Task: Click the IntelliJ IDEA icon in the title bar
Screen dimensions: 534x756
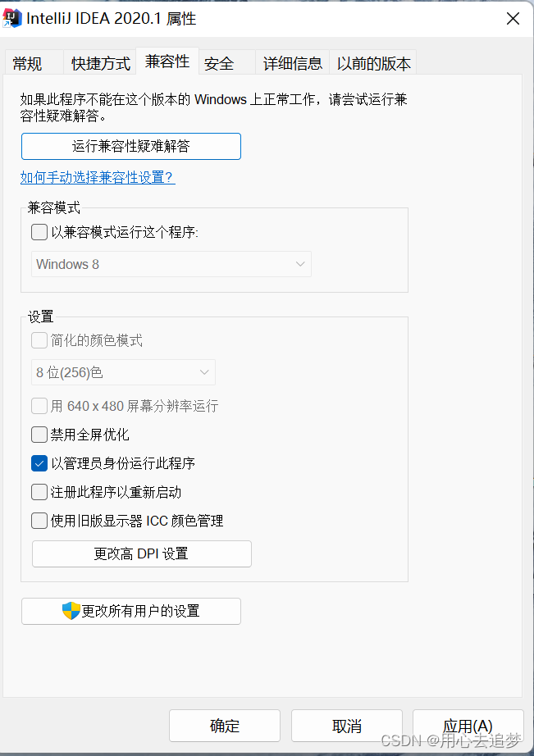Action: pyautogui.click(x=14, y=17)
